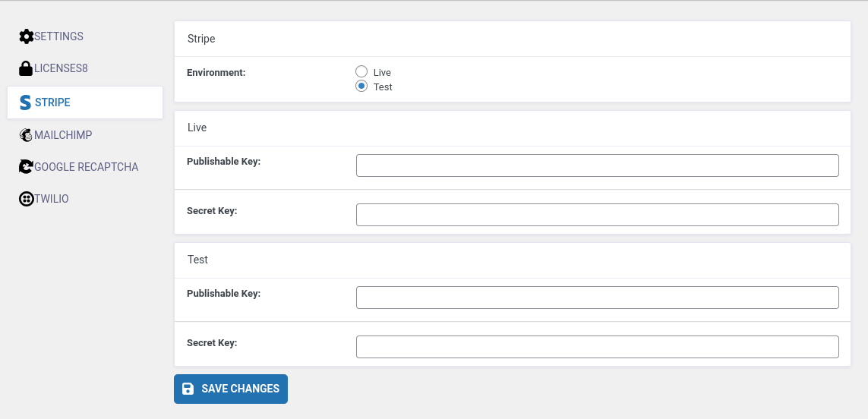The width and height of the screenshot is (868, 419).
Task: Select the Test environment radio button
Action: pyautogui.click(x=361, y=87)
